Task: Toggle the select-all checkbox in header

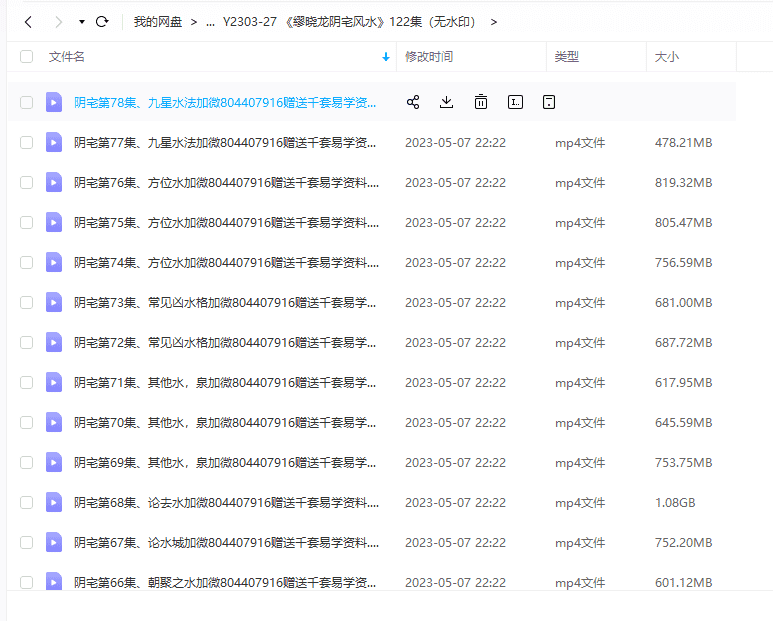Action: point(27,57)
